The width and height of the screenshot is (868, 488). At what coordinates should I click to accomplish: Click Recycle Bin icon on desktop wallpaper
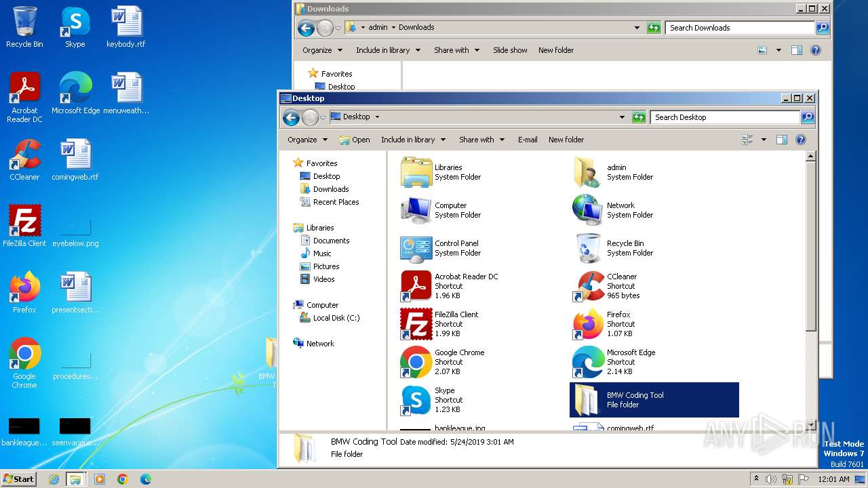coord(24,27)
